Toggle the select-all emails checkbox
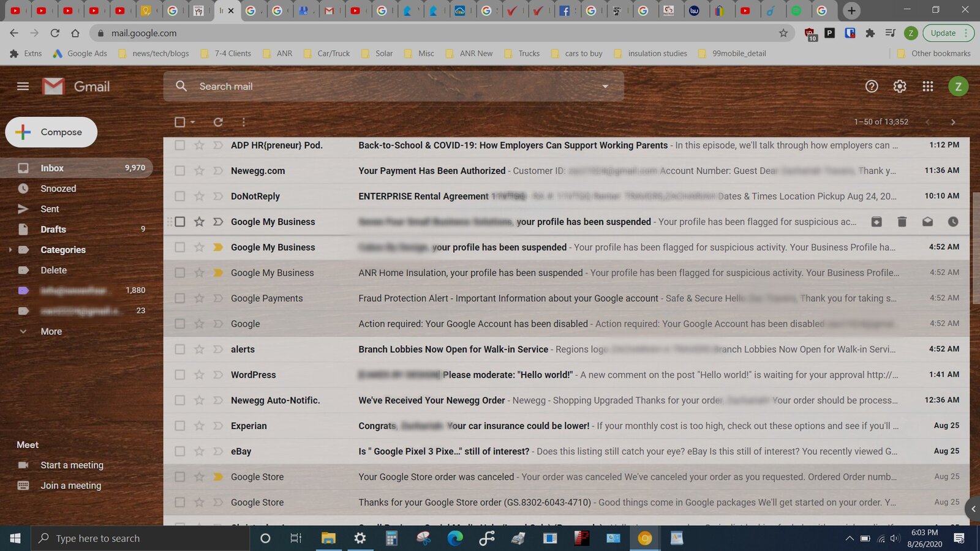Viewport: 980px width, 551px height. [x=179, y=122]
